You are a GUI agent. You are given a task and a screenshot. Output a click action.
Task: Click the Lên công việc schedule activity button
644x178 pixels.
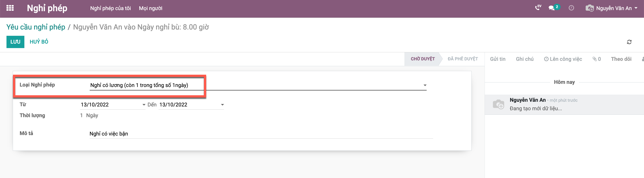tap(563, 59)
